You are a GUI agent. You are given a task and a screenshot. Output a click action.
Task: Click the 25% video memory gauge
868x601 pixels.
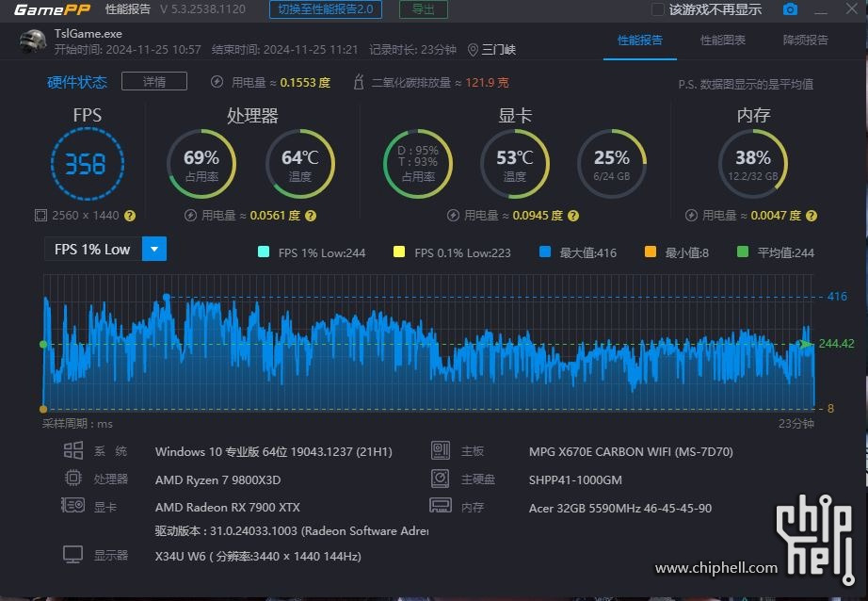tap(612, 164)
